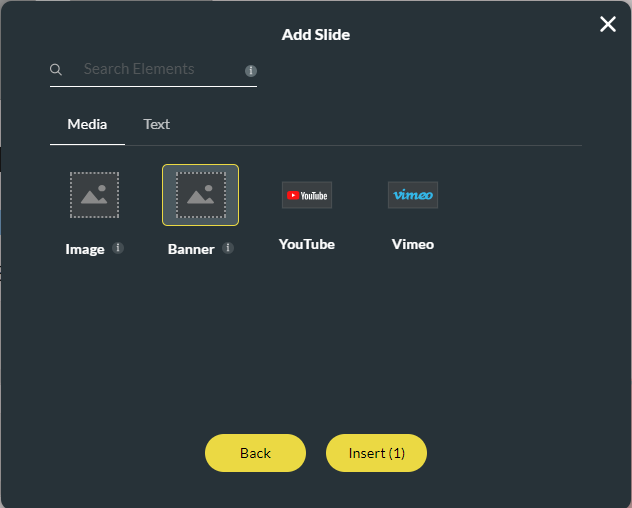This screenshot has height=508, width=632.
Task: Click the info icon in search field
Action: point(251,71)
